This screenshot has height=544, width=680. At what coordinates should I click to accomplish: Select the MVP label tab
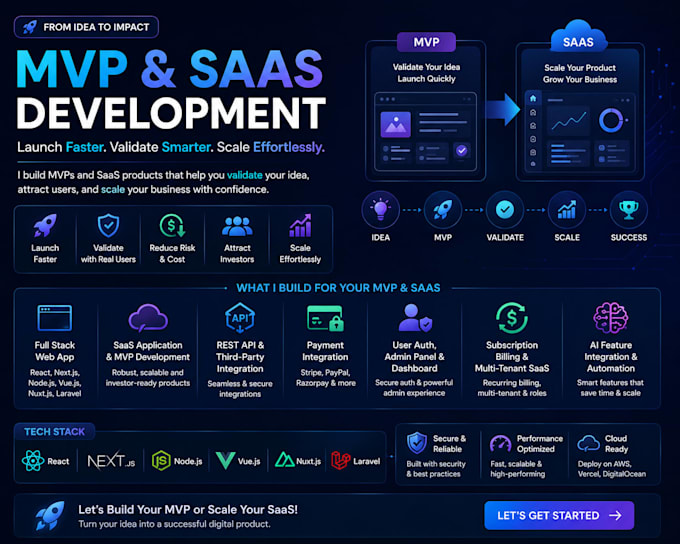point(426,42)
